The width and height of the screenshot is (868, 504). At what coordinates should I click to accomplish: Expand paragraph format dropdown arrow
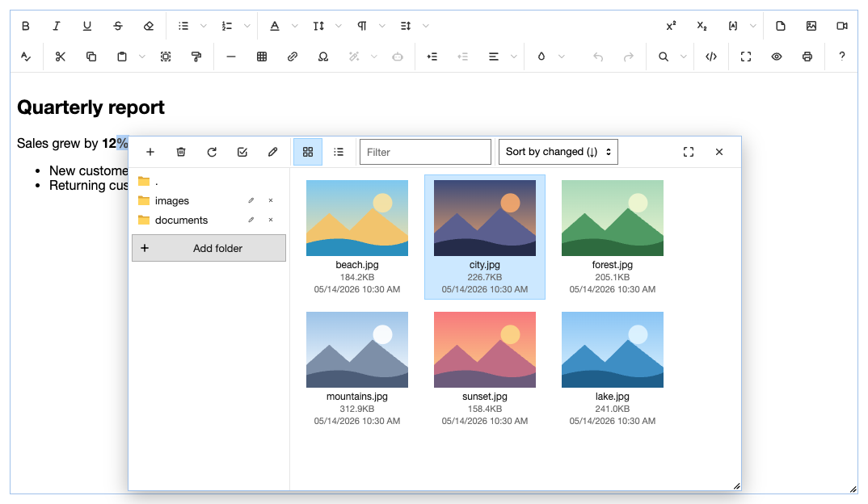click(x=382, y=26)
